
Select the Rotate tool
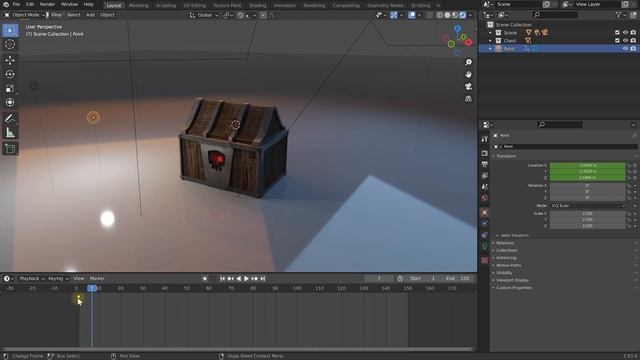tap(10, 74)
